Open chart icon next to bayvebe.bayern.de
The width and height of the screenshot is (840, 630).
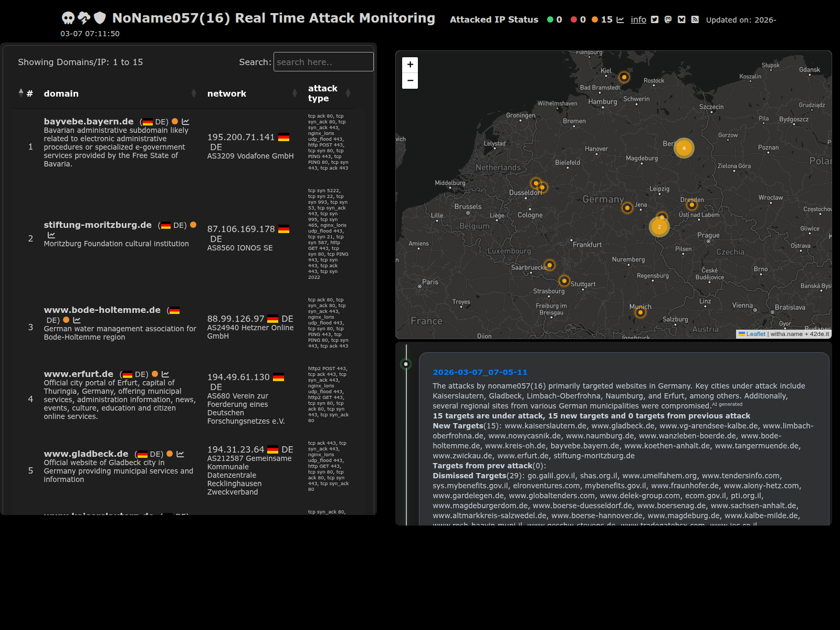[x=185, y=122]
